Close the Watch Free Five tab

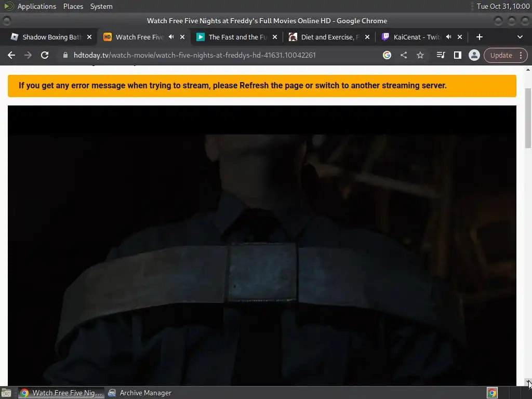(182, 37)
